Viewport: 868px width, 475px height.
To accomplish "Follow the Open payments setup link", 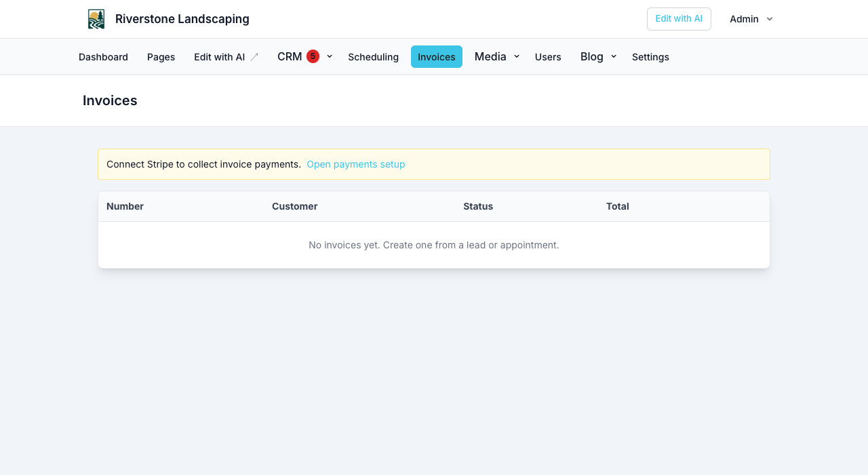I will pyautogui.click(x=356, y=164).
